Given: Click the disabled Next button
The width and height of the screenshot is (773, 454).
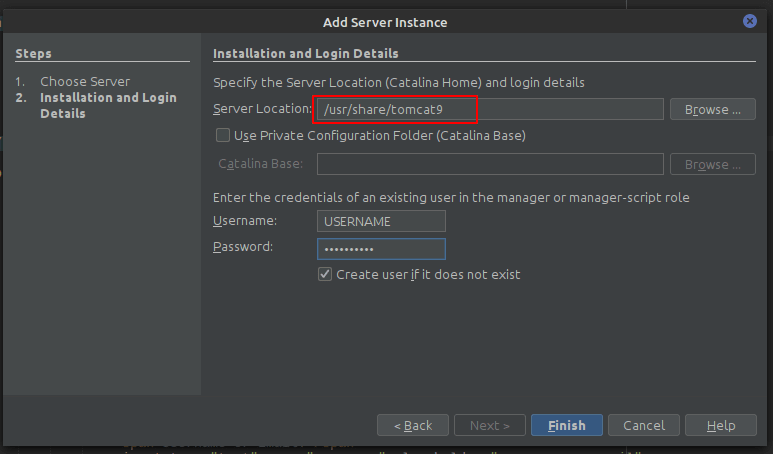Looking at the screenshot, I should coord(490,425).
